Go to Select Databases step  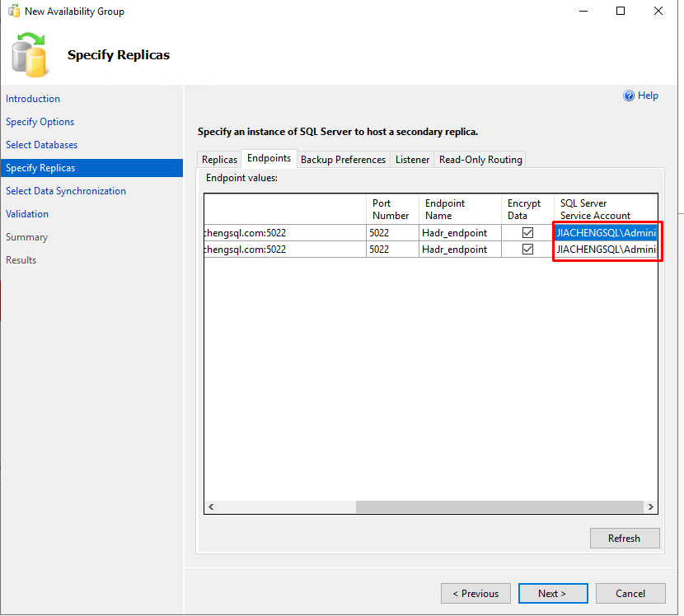point(42,145)
